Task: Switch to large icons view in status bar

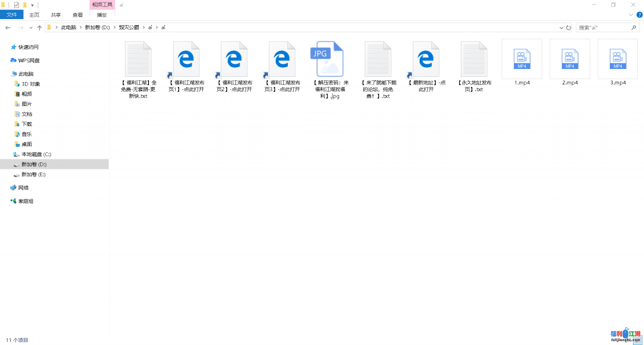Action: point(638,340)
